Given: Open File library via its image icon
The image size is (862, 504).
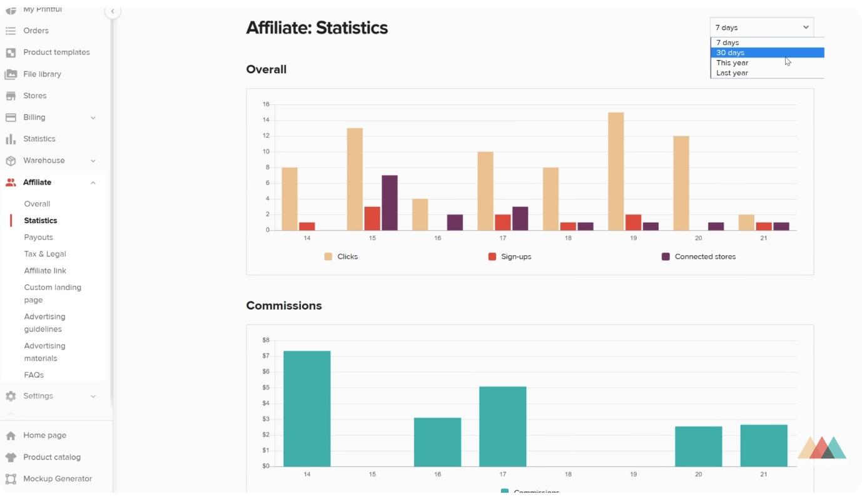Looking at the screenshot, I should (11, 74).
